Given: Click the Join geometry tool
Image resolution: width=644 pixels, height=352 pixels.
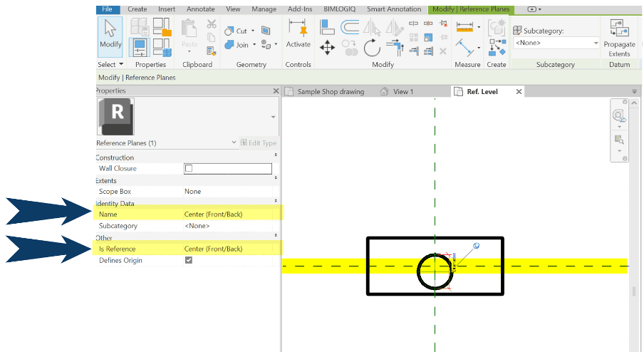Looking at the screenshot, I should coord(237,45).
